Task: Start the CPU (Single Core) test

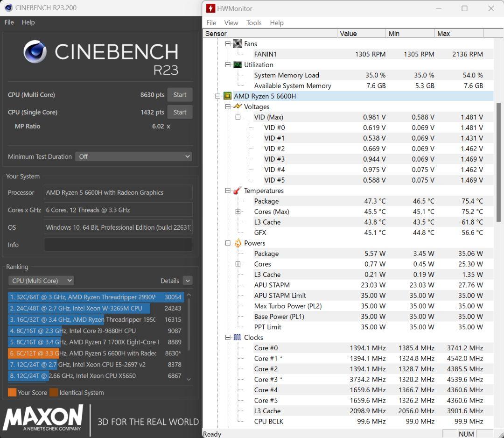Action: point(180,112)
